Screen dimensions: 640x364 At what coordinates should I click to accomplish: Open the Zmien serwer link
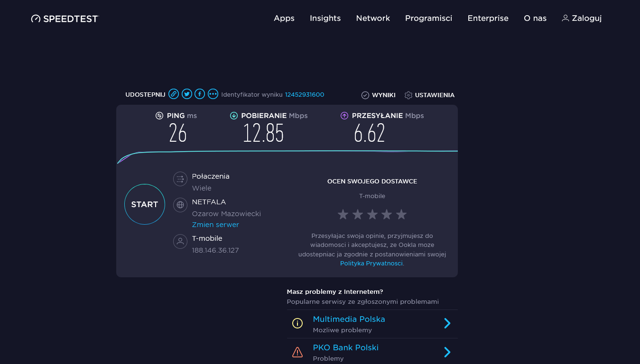pos(215,224)
